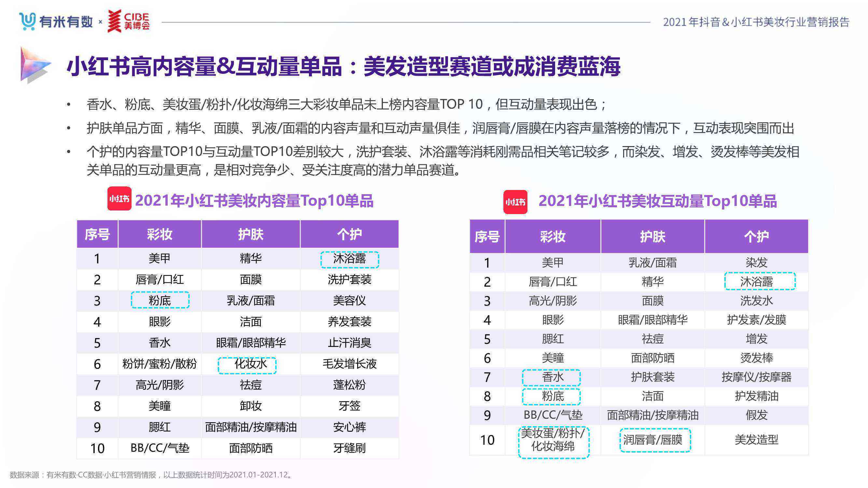The width and height of the screenshot is (868, 488).
Task: Click 乳液/面霜 in the 互动量 table's first row
Action: 653,262
